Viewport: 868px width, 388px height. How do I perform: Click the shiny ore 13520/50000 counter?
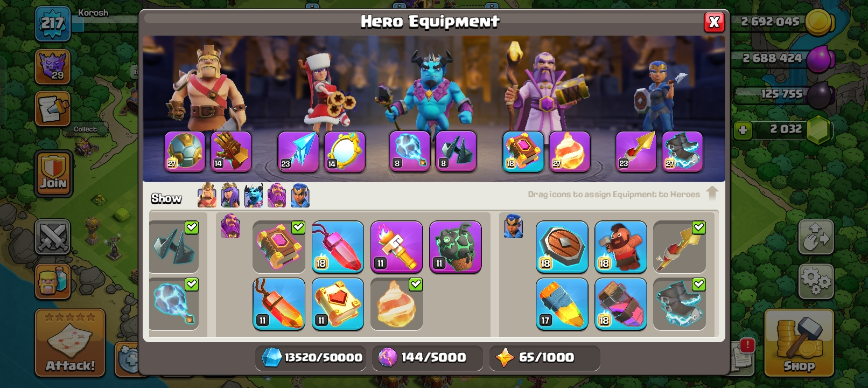coord(311,357)
